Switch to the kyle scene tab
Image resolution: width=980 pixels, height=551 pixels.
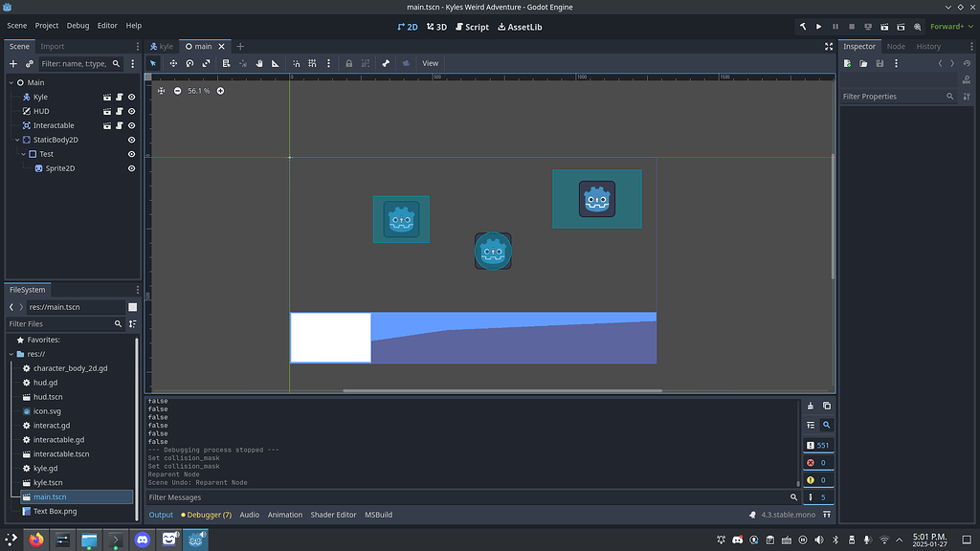[x=162, y=46]
